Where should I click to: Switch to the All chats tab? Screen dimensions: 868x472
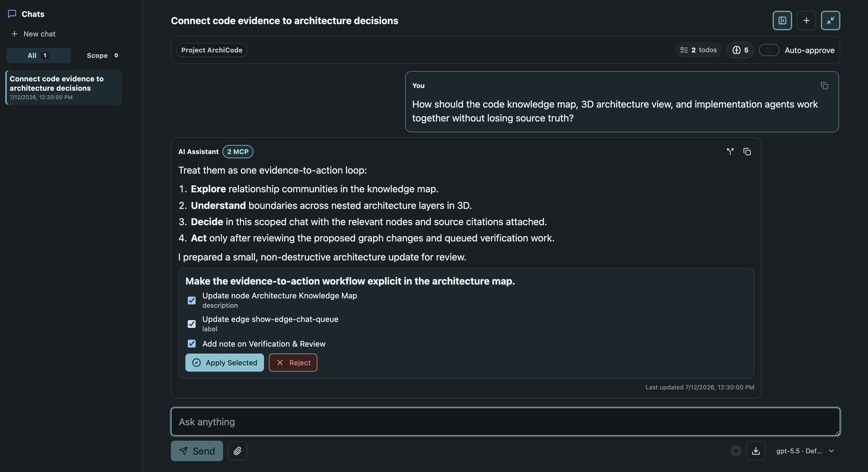pos(38,55)
